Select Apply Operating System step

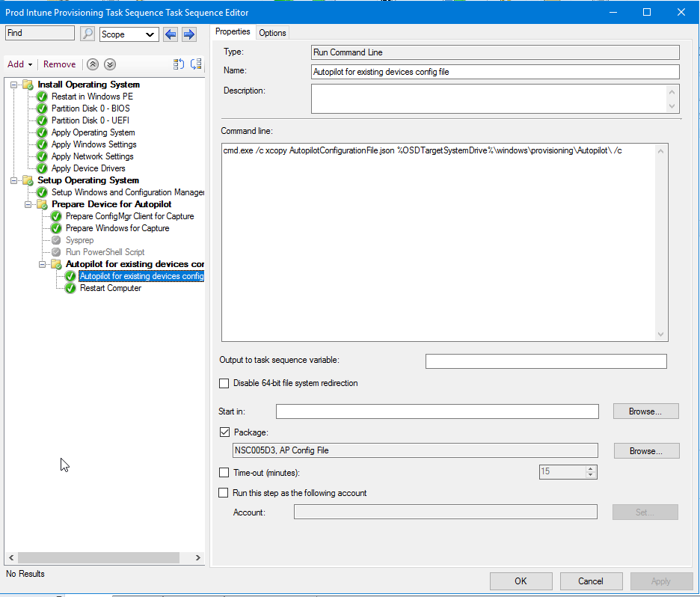93,132
